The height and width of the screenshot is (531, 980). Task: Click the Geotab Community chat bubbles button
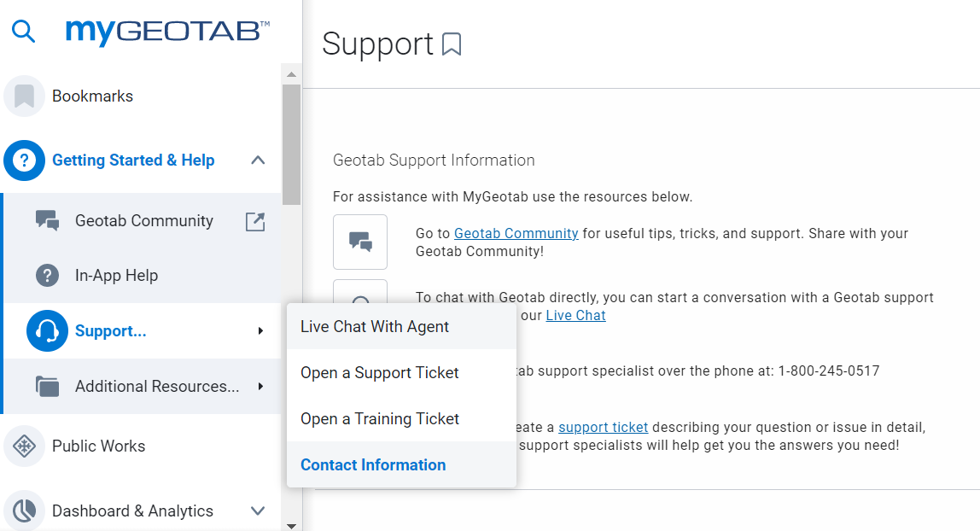[360, 242]
